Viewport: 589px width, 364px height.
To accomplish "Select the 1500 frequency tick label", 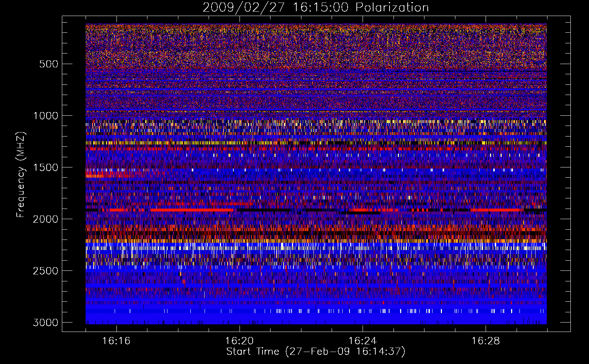I will [x=46, y=167].
